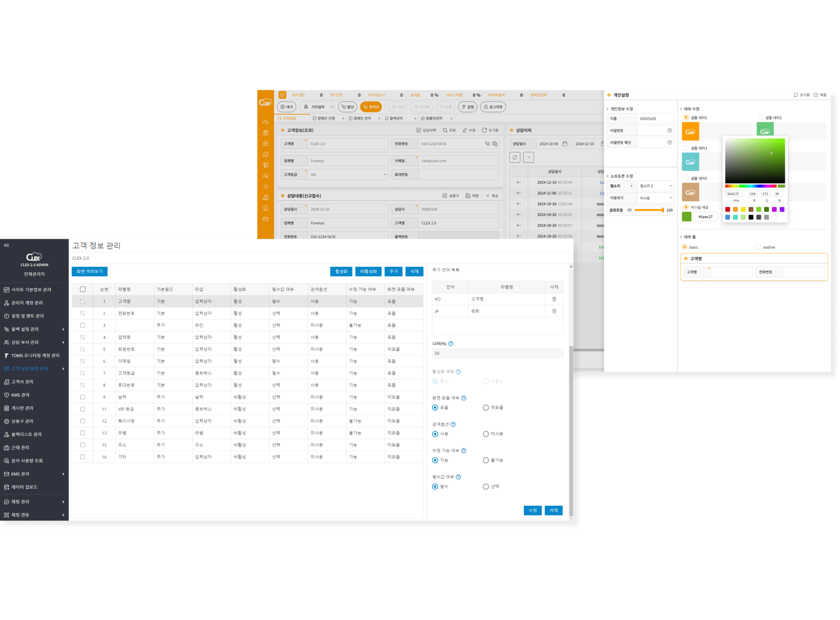Select the outline theme form option

coord(758,247)
